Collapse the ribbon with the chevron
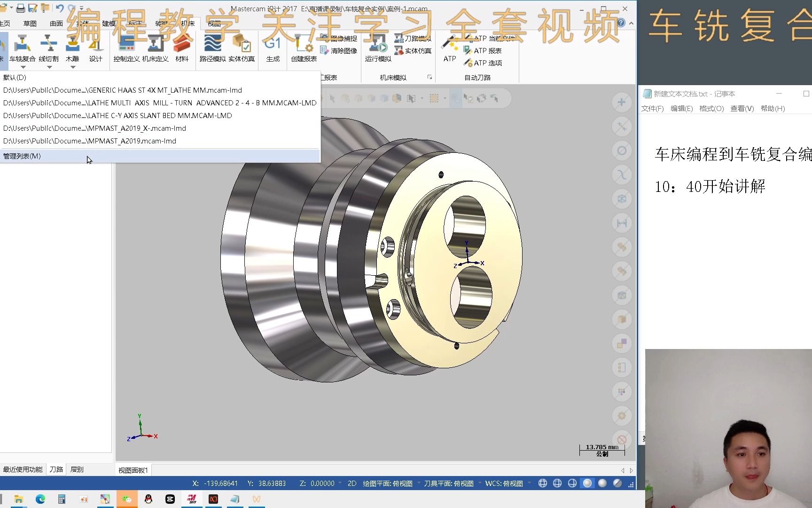 [631, 23]
